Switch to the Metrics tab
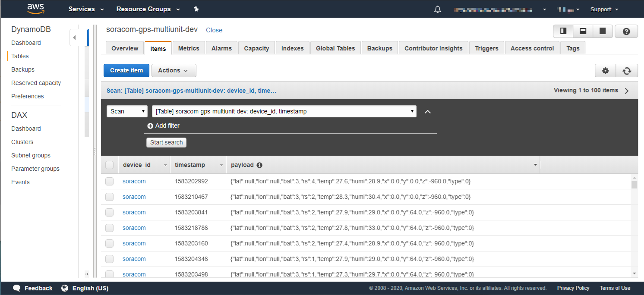644x295 pixels. click(189, 48)
